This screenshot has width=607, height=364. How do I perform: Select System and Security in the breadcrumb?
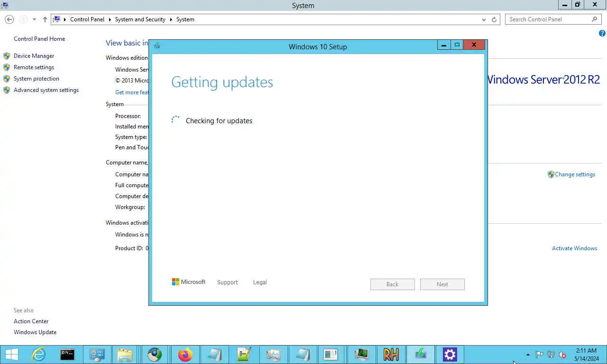[140, 19]
